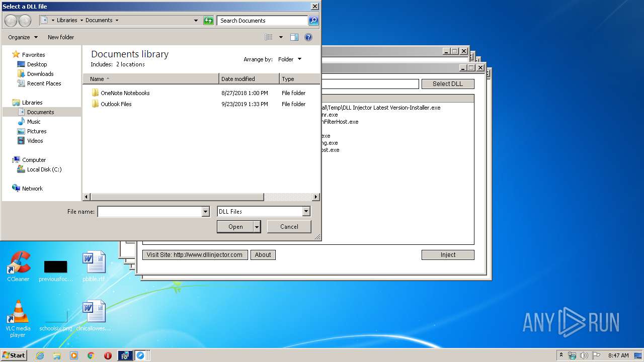This screenshot has height=362, width=644.
Task: Click Visit Site dllinjector.com button
Action: click(x=195, y=255)
